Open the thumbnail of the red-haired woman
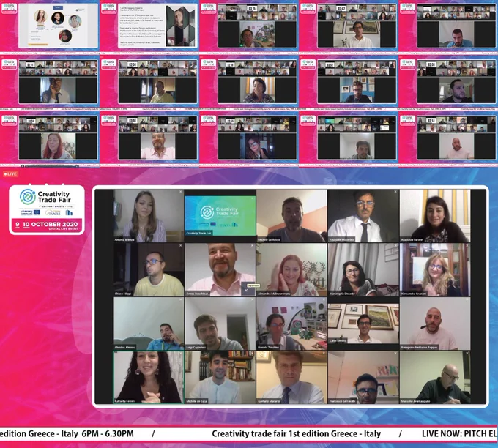Screen dimensions: 498x448 (58, 138)
